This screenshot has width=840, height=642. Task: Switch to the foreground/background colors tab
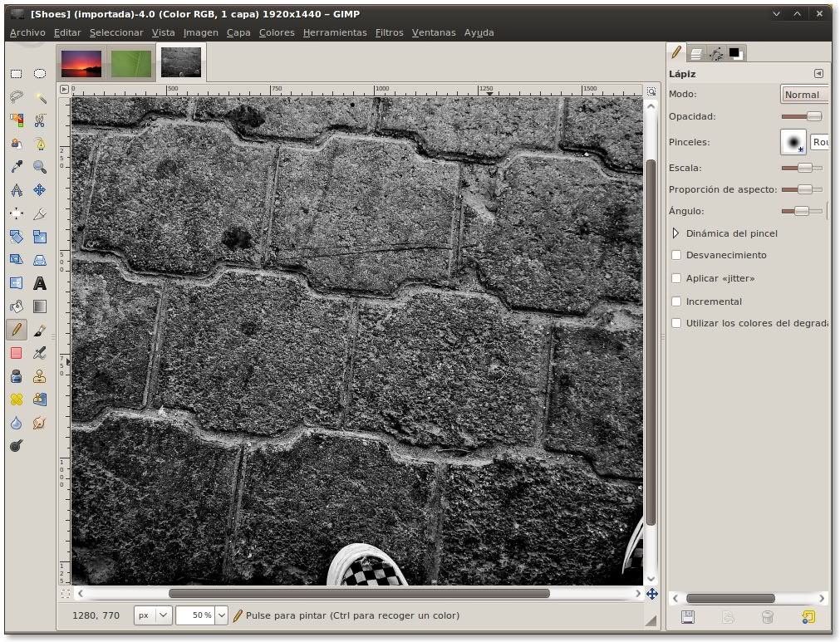[735, 53]
